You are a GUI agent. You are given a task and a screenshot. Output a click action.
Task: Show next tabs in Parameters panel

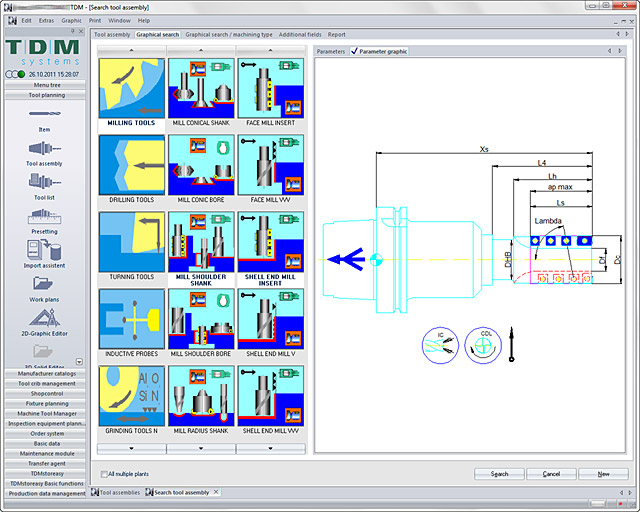[620, 51]
